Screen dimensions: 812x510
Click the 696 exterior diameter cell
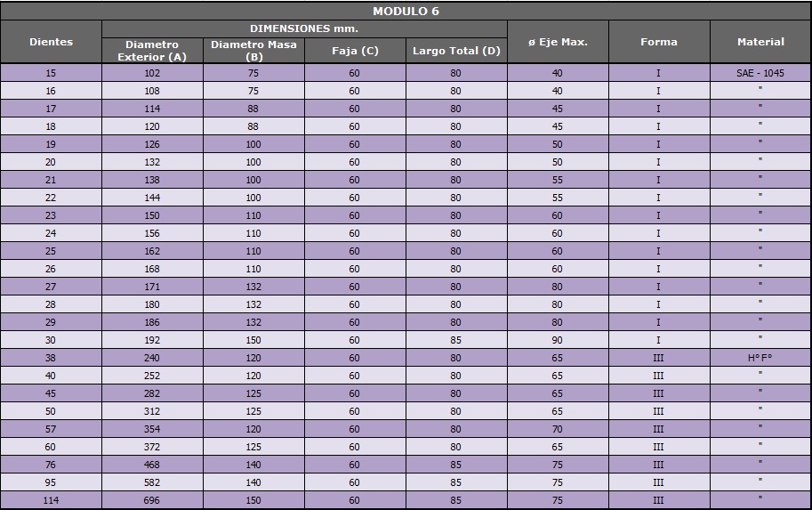tap(152, 500)
